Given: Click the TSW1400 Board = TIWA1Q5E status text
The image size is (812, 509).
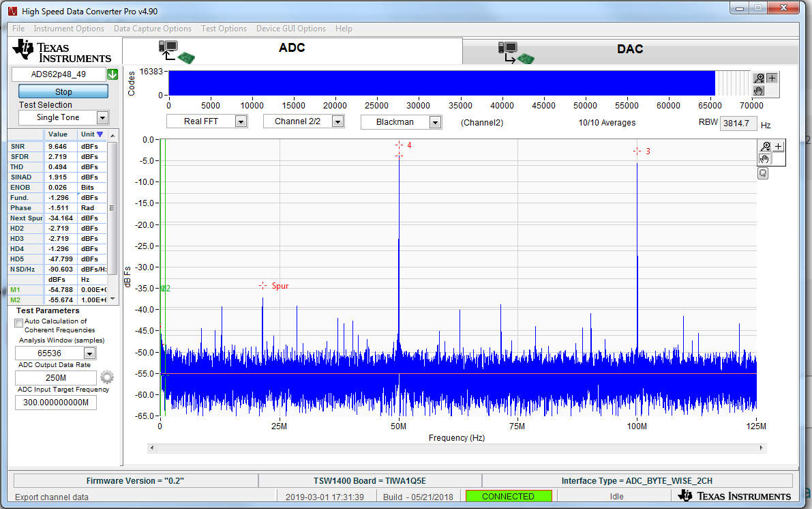Looking at the screenshot, I should coord(370,480).
